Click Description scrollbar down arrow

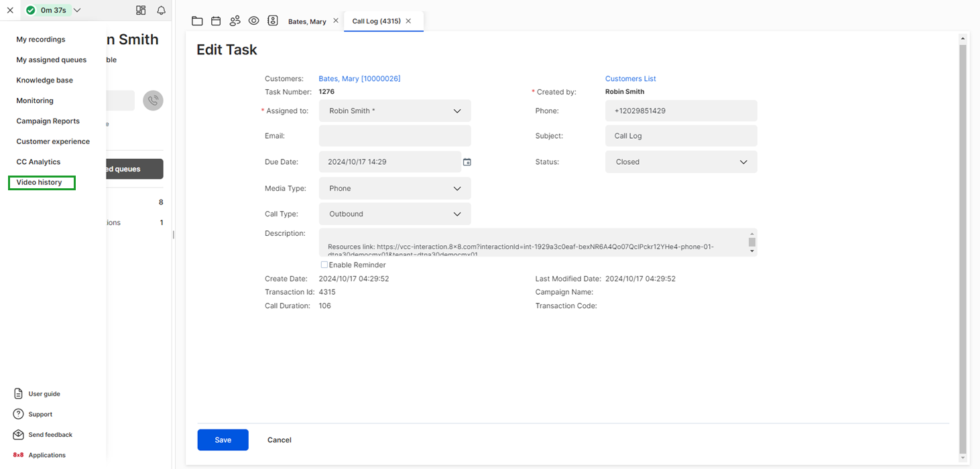click(x=752, y=251)
